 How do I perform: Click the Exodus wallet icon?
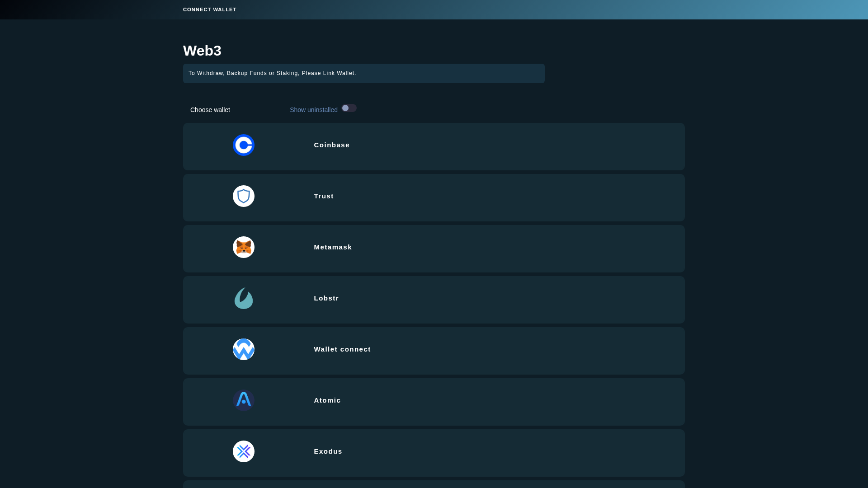coord(244,451)
